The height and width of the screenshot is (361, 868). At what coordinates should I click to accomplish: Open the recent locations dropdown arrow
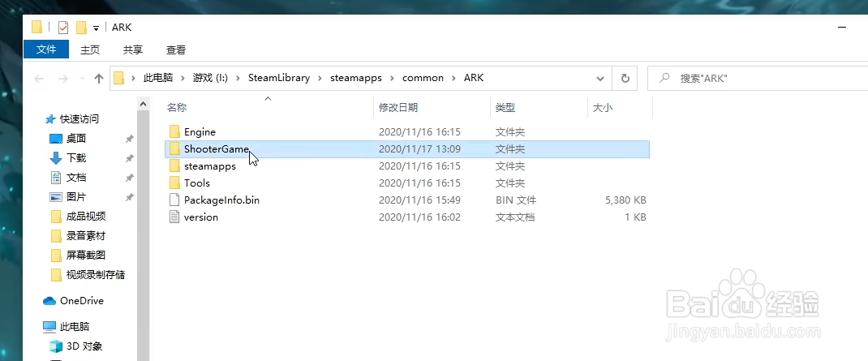pos(83,79)
